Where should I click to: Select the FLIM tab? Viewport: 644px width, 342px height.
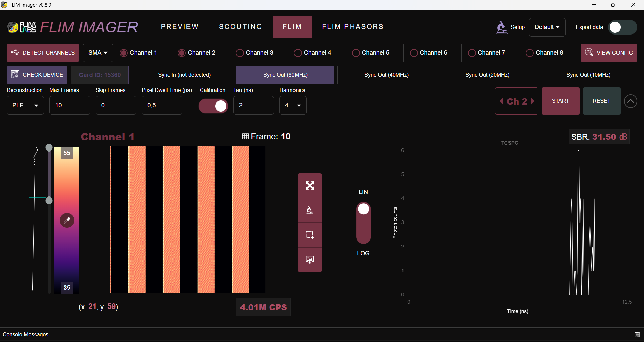(x=292, y=27)
